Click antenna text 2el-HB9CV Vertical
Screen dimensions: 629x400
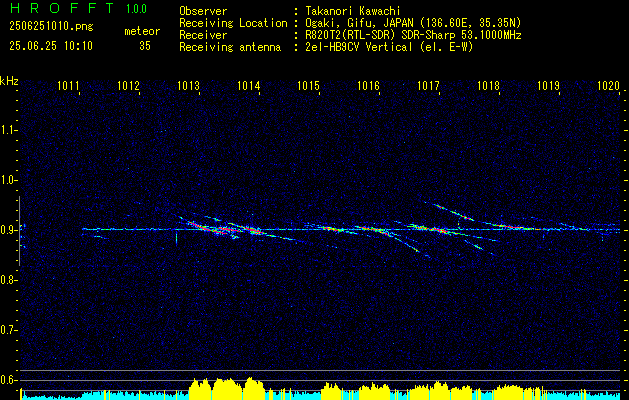click(359, 47)
